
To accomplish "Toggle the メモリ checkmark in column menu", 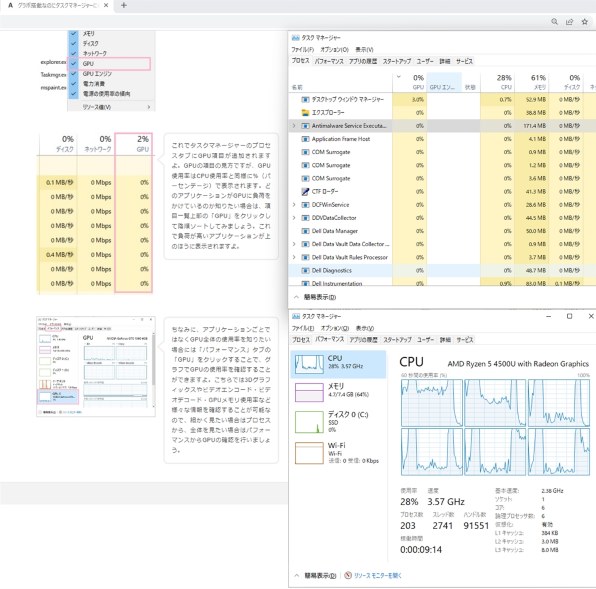I will [74, 33].
